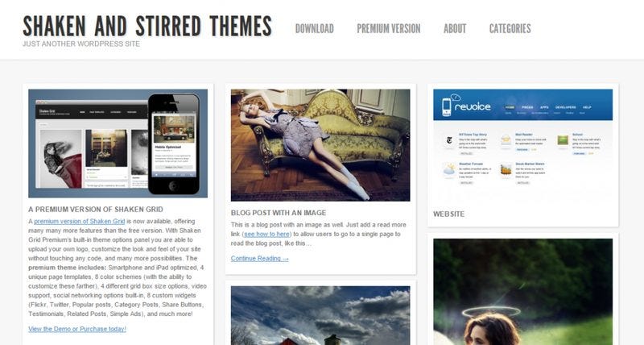
Task: Click the A Premium Version of Shaken Grid heading
Action: (x=96, y=210)
